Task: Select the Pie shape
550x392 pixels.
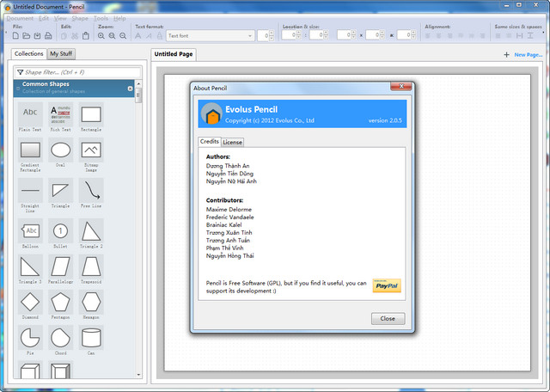Action: 30,340
